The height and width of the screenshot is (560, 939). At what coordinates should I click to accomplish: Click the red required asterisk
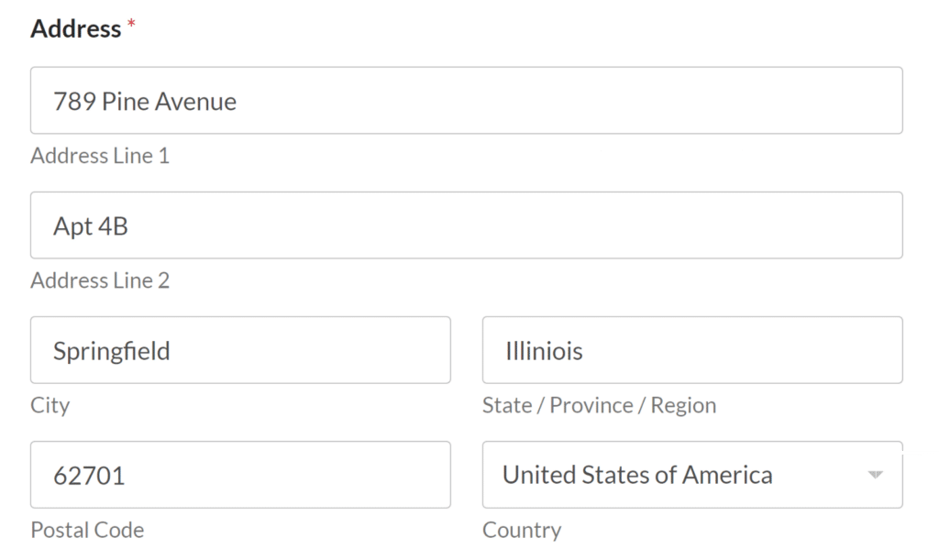click(x=132, y=23)
